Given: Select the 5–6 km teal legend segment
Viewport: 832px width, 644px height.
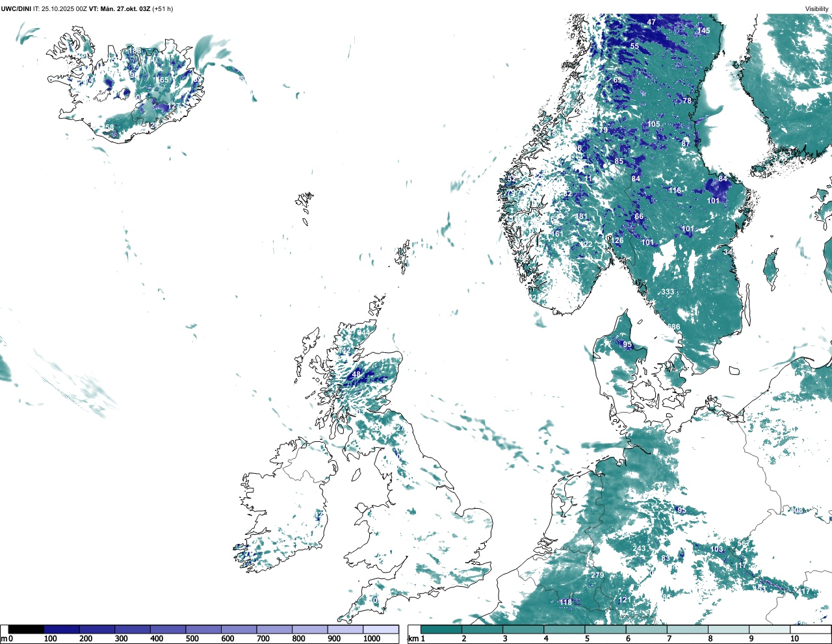Looking at the screenshot, I should [x=606, y=629].
